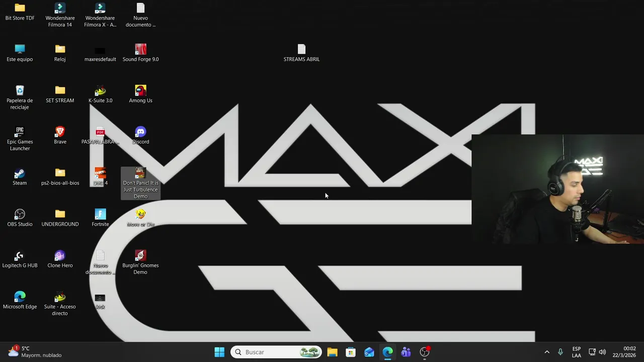
Task: Select the Este equipo icon
Action: 20,53
